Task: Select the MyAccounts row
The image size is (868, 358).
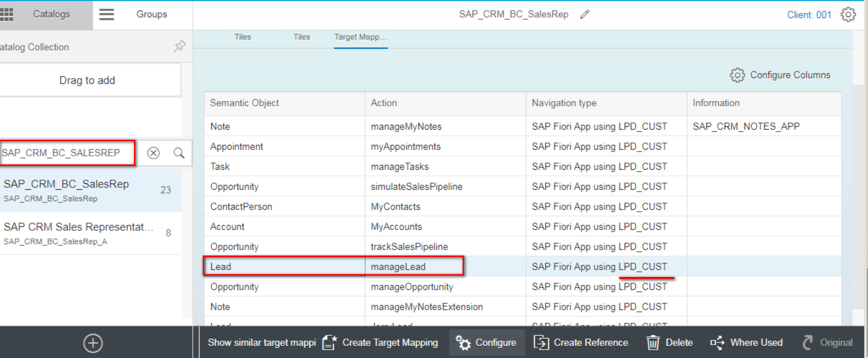Action: click(523, 226)
